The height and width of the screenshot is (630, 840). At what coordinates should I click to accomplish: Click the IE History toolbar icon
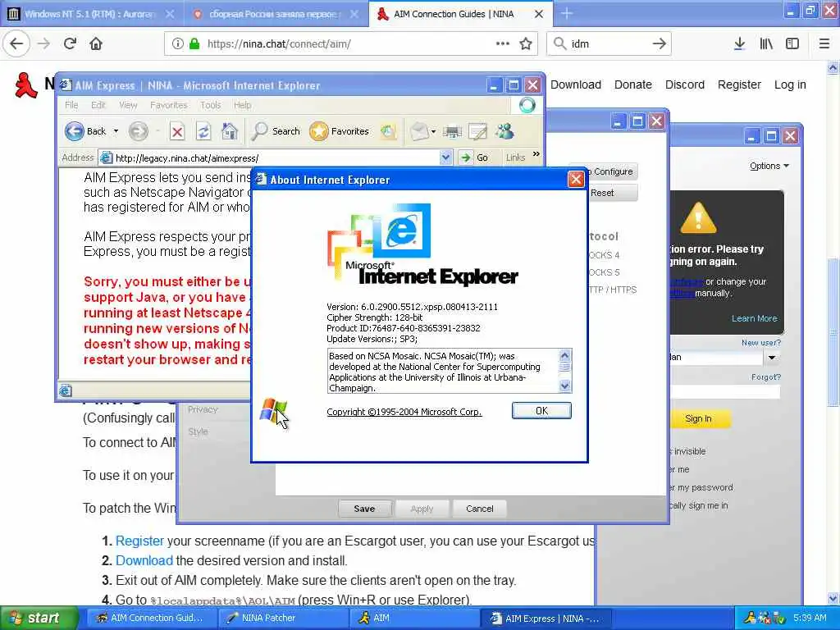388,131
